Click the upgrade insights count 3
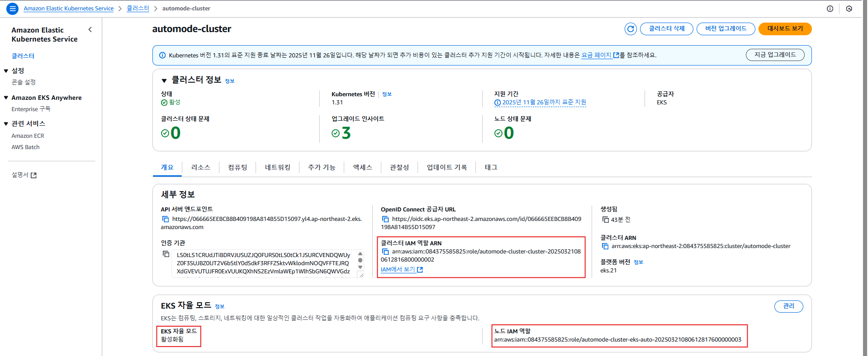This screenshot has width=868, height=356. [x=346, y=133]
